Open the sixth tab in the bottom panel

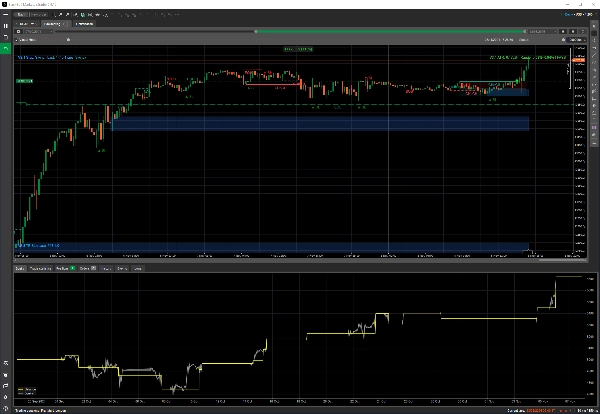[122, 269]
